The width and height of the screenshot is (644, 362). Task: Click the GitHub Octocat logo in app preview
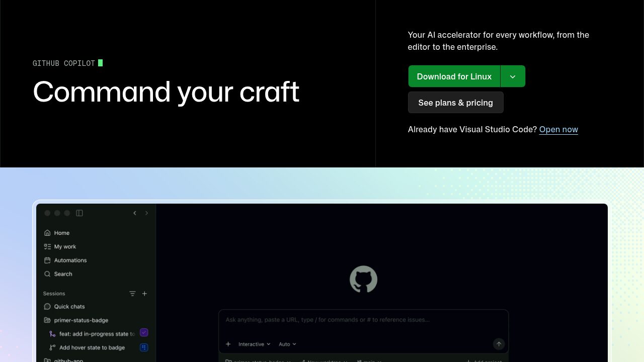pos(363,280)
